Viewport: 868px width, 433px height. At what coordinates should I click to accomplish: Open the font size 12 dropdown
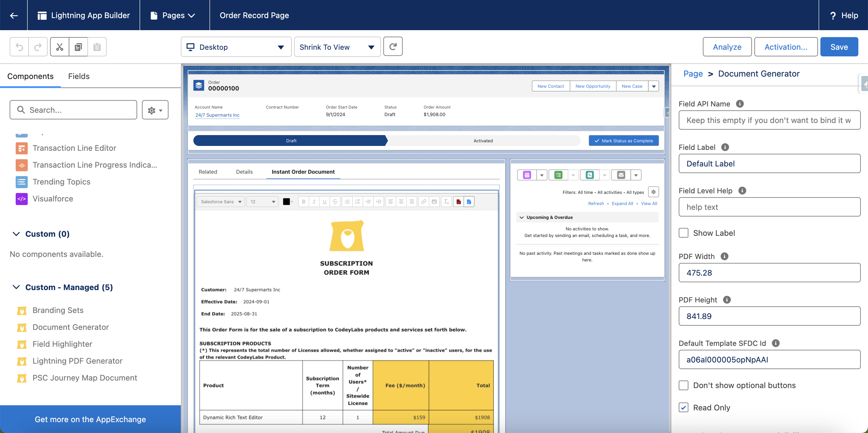263,202
